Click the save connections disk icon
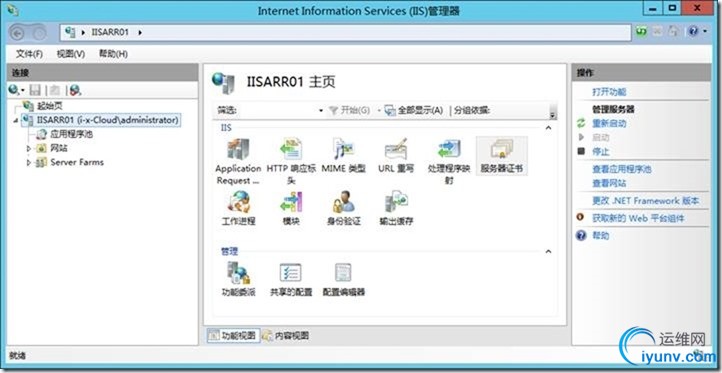This screenshot has height=373, width=722. [x=35, y=90]
